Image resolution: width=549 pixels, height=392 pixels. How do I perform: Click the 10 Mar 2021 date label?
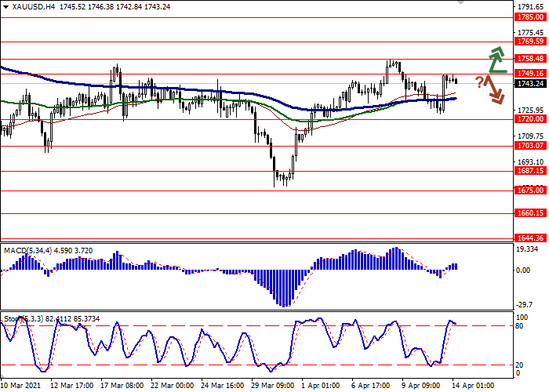point(21,386)
